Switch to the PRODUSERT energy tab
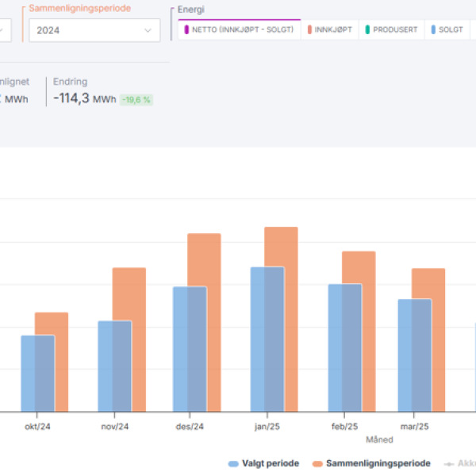476x476 pixels. click(x=390, y=29)
